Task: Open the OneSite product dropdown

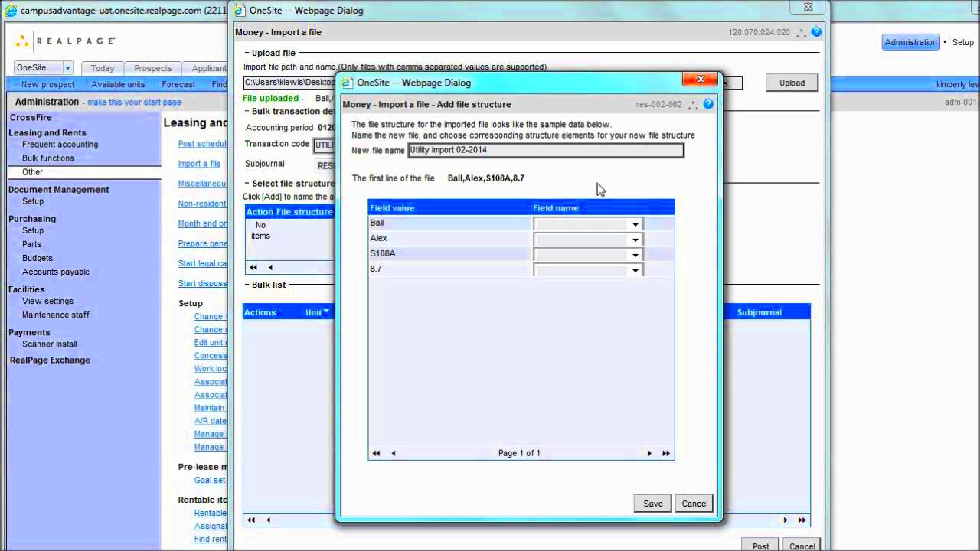Action: point(67,68)
